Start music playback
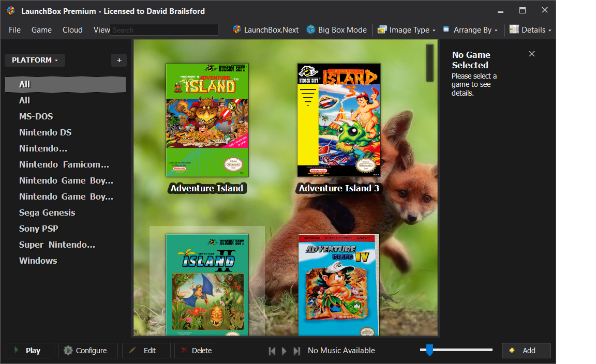The width and height of the screenshot is (596, 364). (x=284, y=351)
